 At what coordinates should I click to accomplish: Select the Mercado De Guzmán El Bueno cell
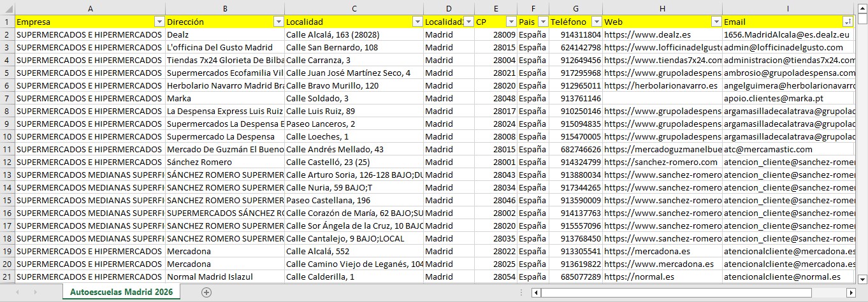[225, 149]
